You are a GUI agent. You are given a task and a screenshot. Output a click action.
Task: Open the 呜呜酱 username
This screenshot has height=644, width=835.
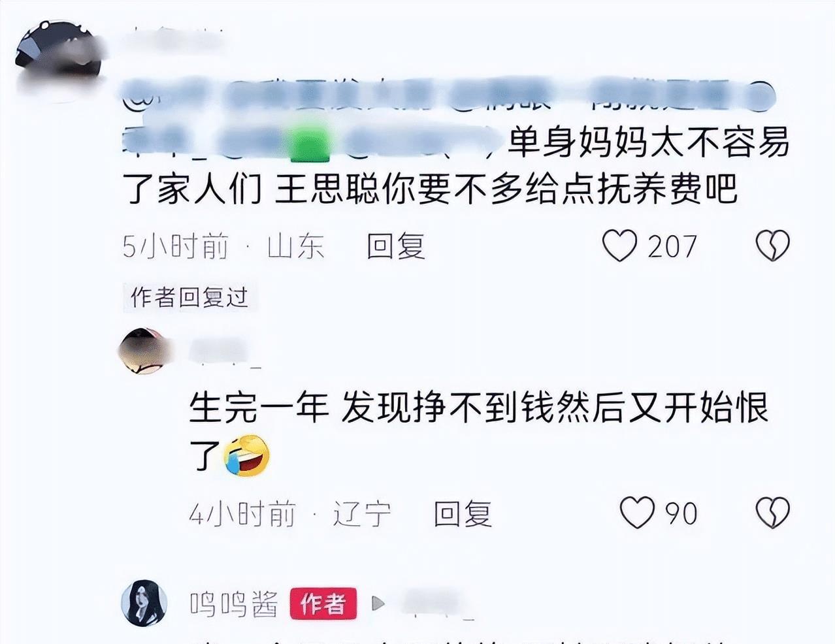click(234, 604)
